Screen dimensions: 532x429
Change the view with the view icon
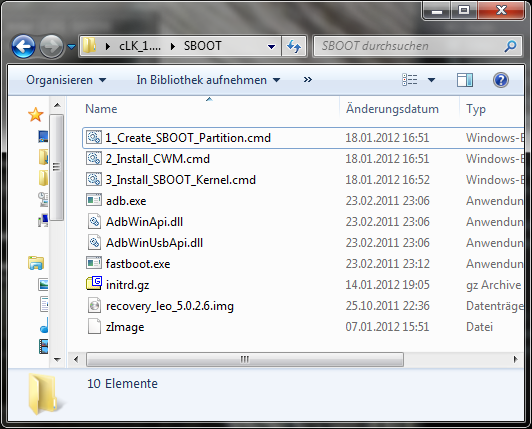[x=410, y=80]
